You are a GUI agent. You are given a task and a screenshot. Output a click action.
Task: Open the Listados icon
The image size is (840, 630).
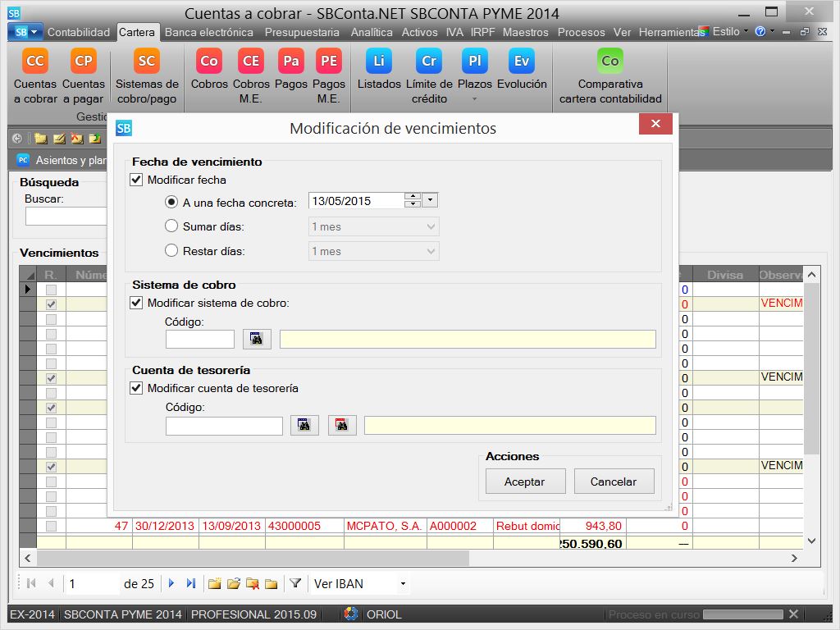[379, 62]
